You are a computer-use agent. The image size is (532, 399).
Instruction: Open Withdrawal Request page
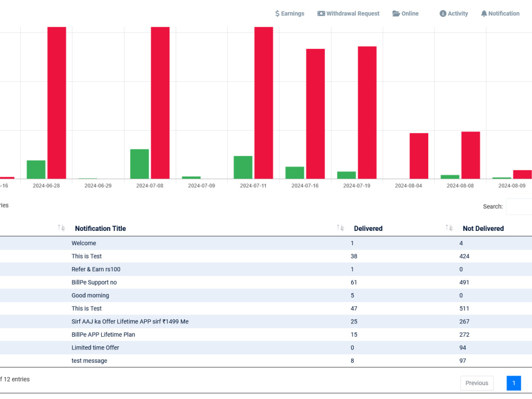348,14
